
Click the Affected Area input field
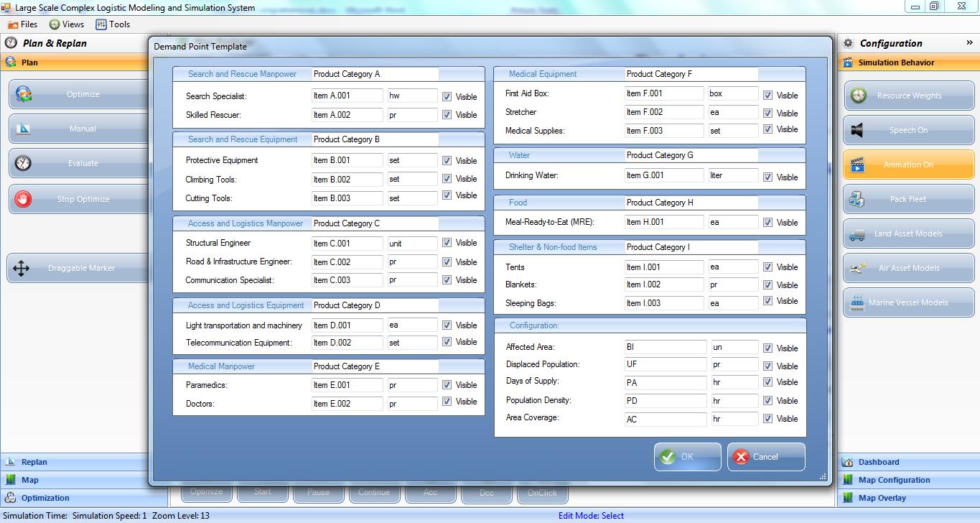coord(665,348)
